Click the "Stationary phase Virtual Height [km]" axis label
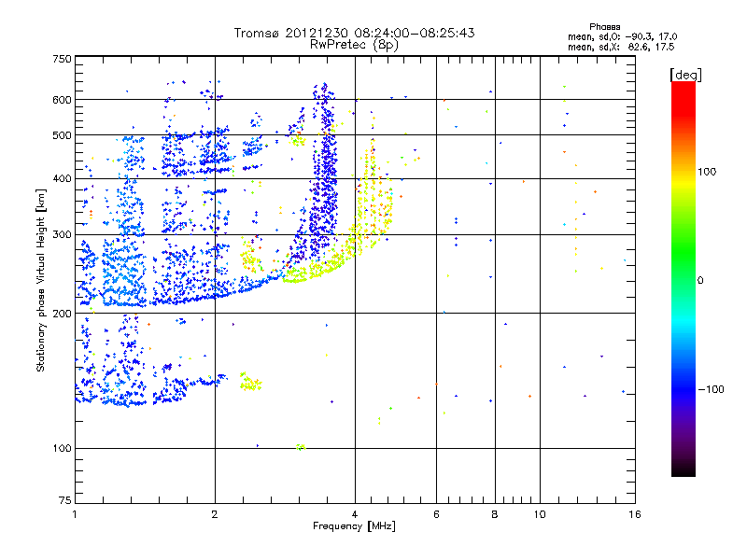 (41, 280)
